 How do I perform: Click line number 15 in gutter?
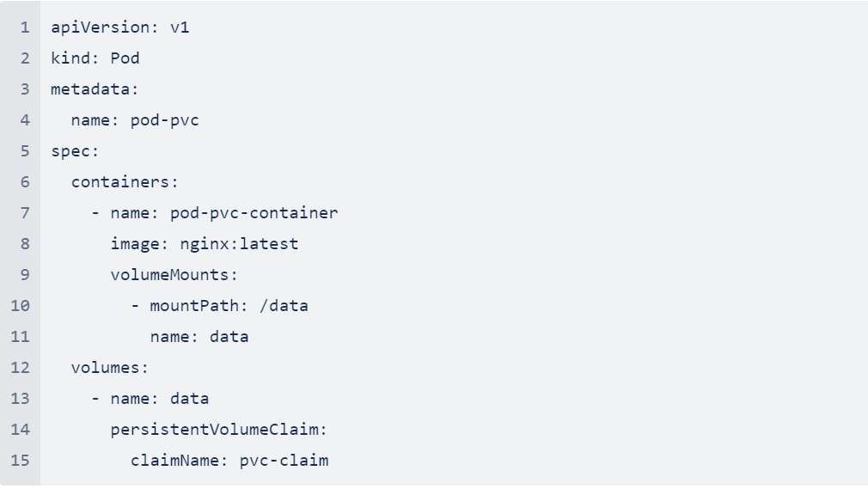click(x=20, y=460)
